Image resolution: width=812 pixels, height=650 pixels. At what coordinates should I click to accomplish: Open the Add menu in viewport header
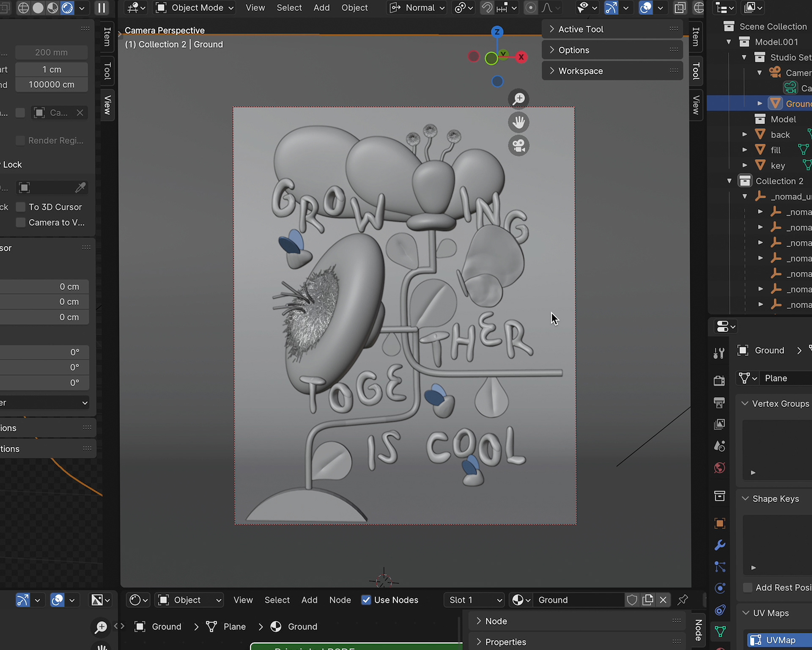pyautogui.click(x=321, y=8)
